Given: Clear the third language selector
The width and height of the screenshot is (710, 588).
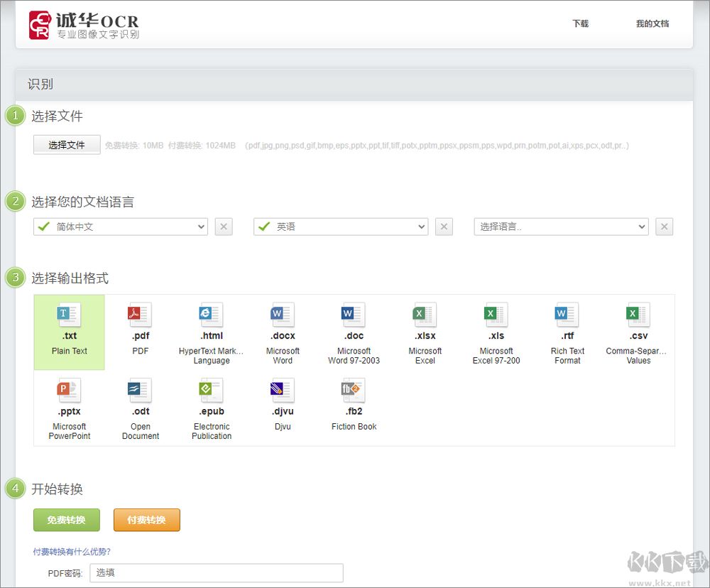Looking at the screenshot, I should click(x=664, y=227).
